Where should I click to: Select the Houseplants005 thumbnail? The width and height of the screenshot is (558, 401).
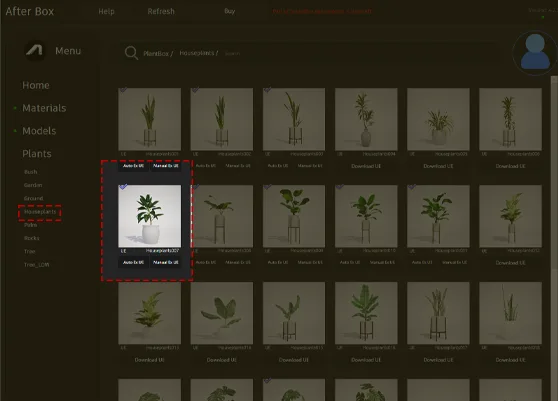coord(438,119)
